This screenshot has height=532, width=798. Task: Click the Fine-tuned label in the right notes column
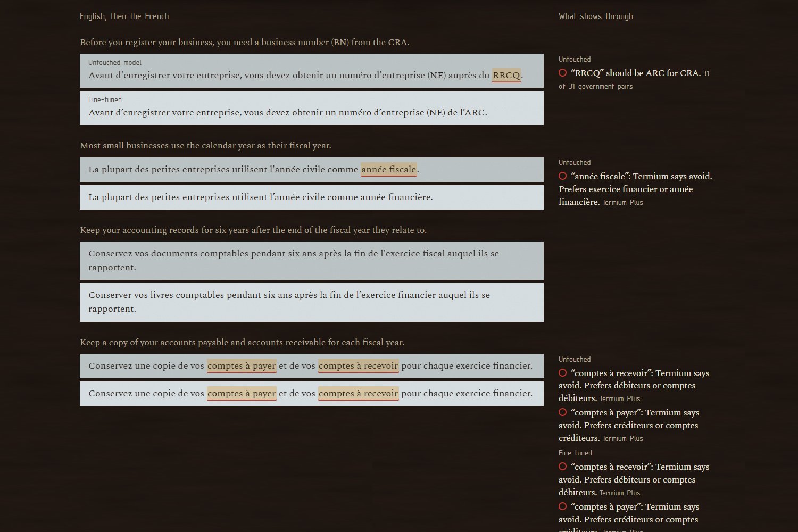pyautogui.click(x=575, y=453)
